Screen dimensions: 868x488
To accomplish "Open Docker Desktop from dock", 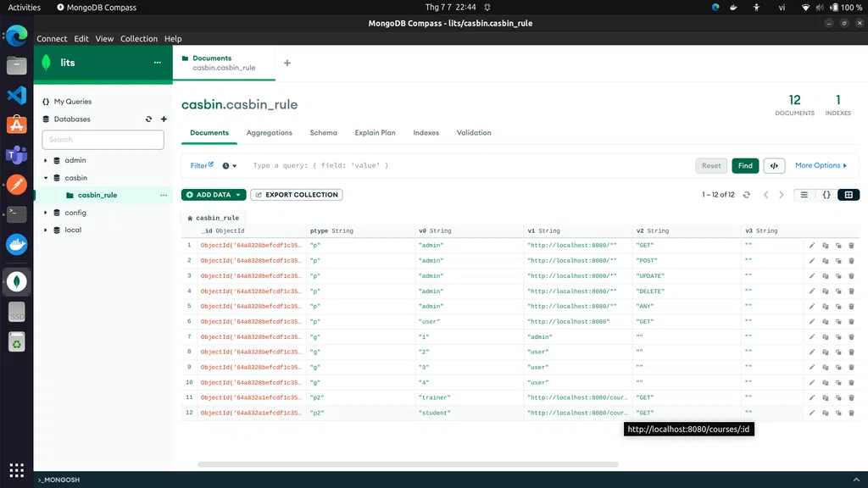I will click(17, 244).
